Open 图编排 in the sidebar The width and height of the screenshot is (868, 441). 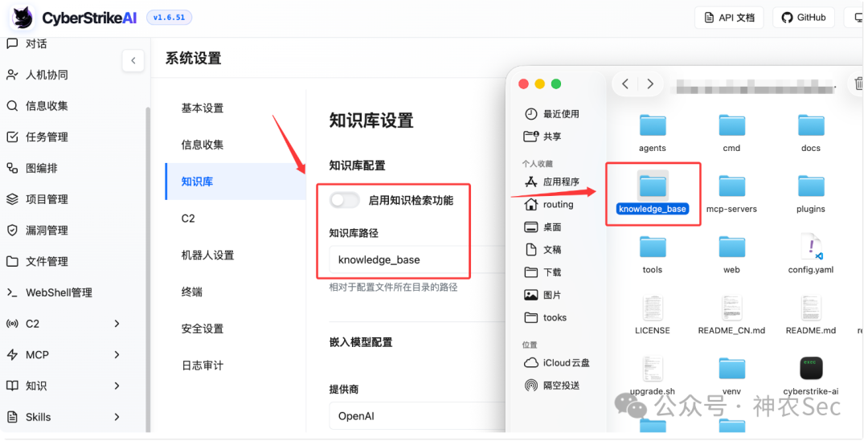click(x=31, y=168)
